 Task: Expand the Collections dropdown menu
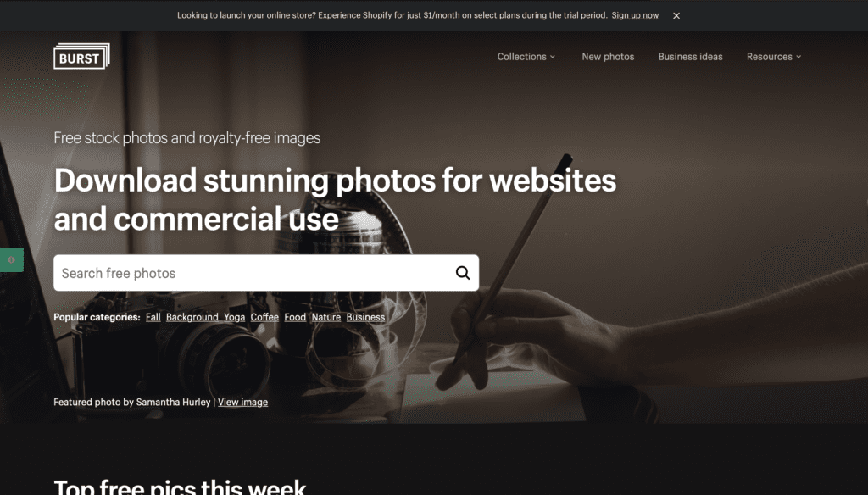click(x=526, y=57)
